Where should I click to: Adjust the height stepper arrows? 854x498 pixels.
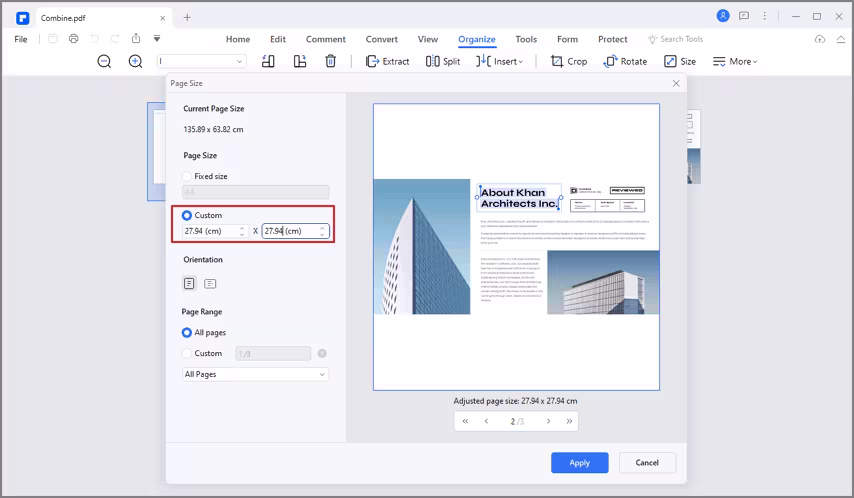click(322, 231)
